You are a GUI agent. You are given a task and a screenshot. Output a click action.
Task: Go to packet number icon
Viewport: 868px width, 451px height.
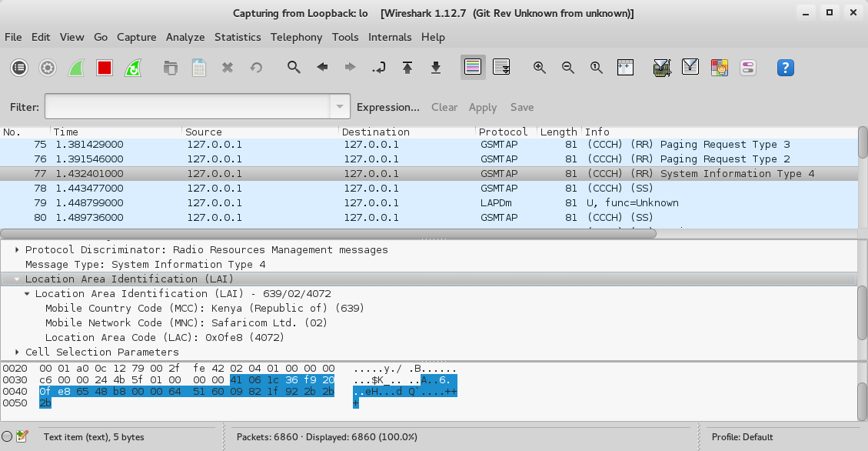379,68
